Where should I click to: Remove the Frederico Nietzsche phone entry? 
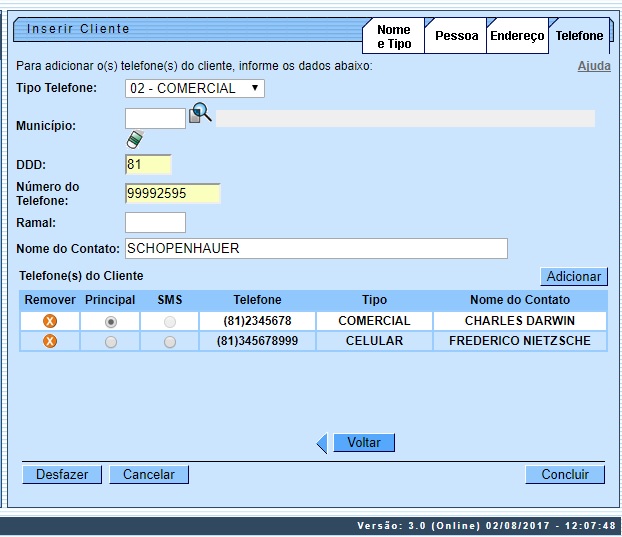tap(49, 341)
